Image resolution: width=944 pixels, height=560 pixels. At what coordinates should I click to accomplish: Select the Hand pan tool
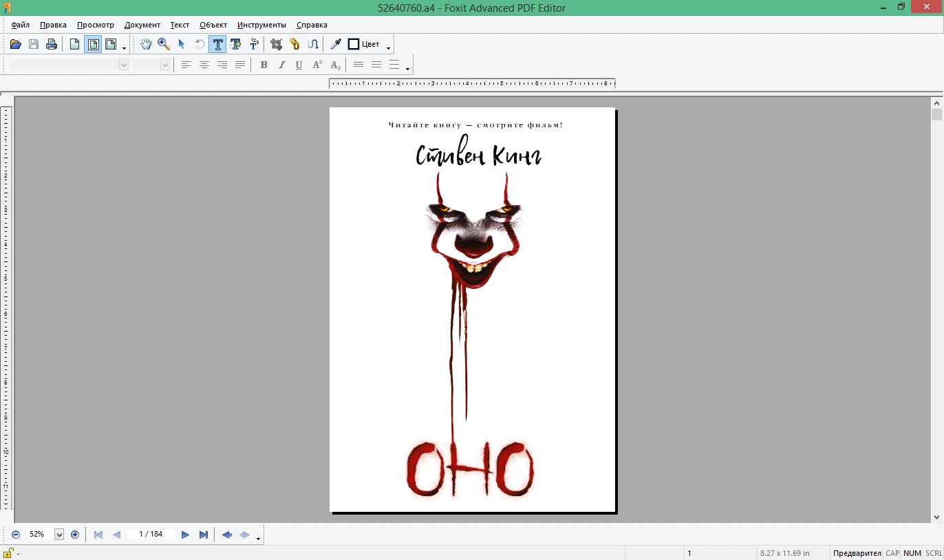click(146, 45)
